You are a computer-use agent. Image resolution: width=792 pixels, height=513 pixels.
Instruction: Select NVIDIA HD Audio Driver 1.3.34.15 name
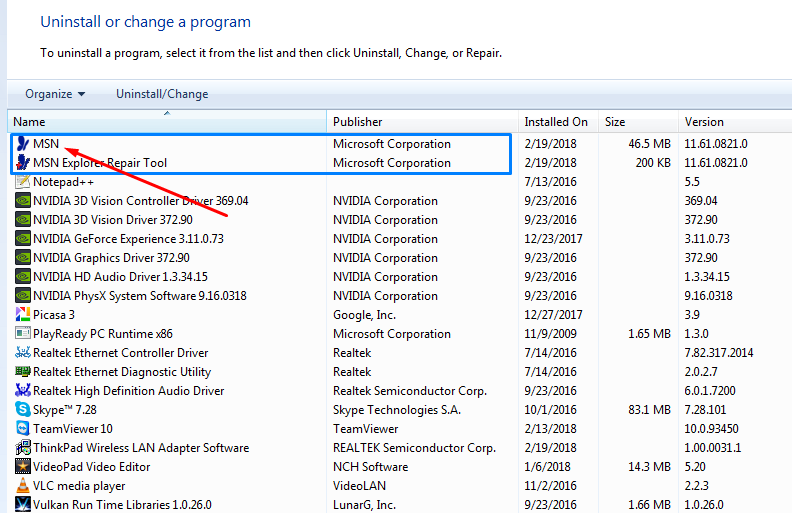[121, 277]
